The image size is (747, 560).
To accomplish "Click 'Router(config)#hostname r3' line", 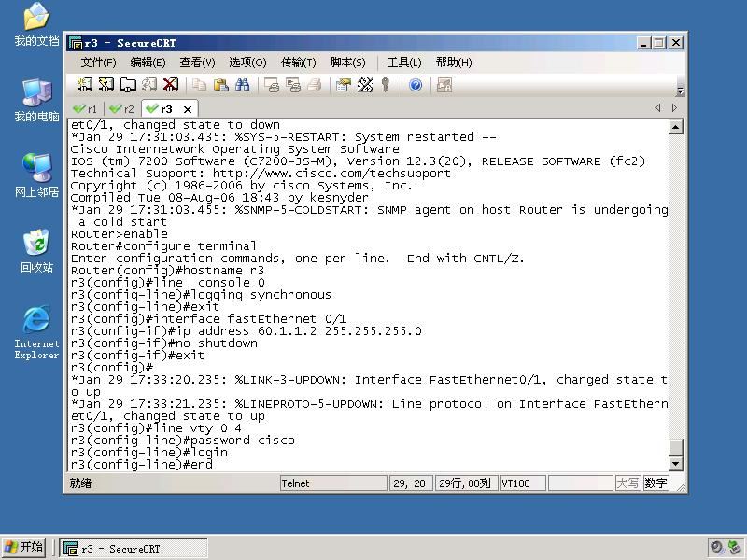I will coord(167,271).
